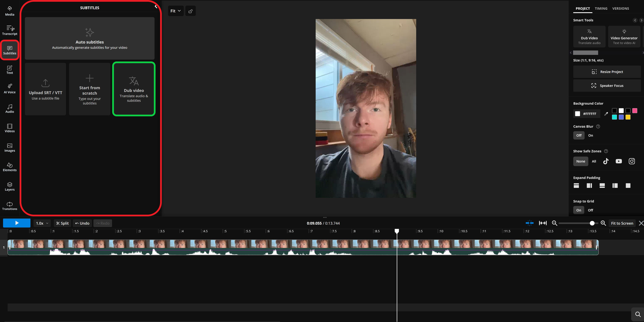
Task: Open the playback speed dropdown
Action: [42, 223]
